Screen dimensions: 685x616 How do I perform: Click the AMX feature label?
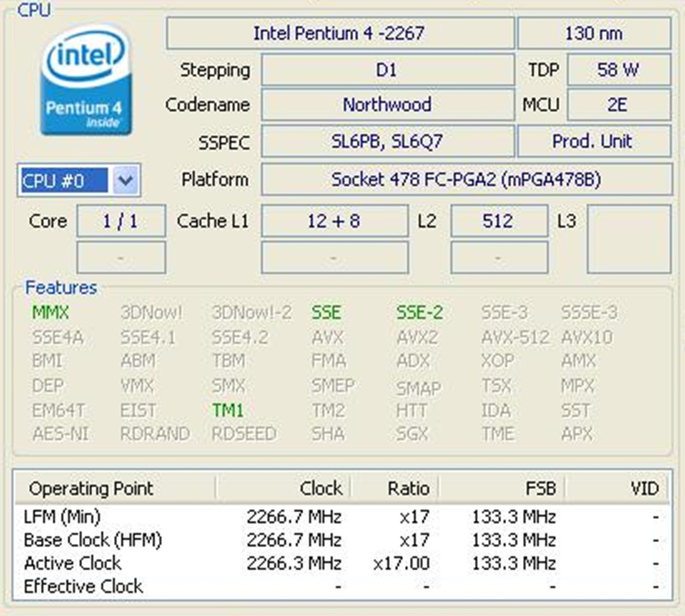(x=578, y=361)
